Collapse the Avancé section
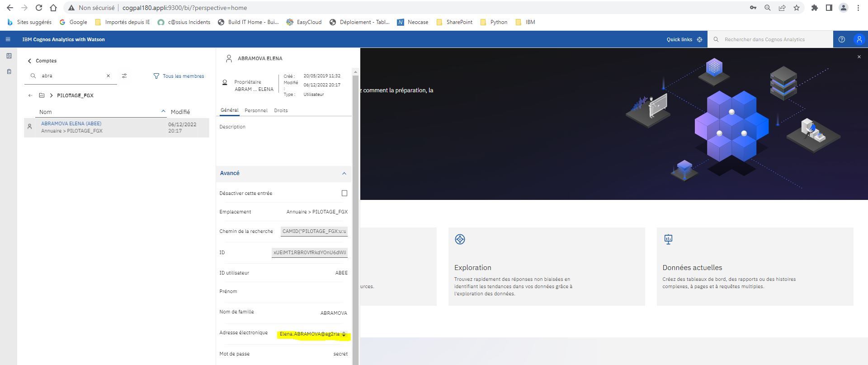Image resolution: width=868 pixels, height=365 pixels. (x=344, y=173)
